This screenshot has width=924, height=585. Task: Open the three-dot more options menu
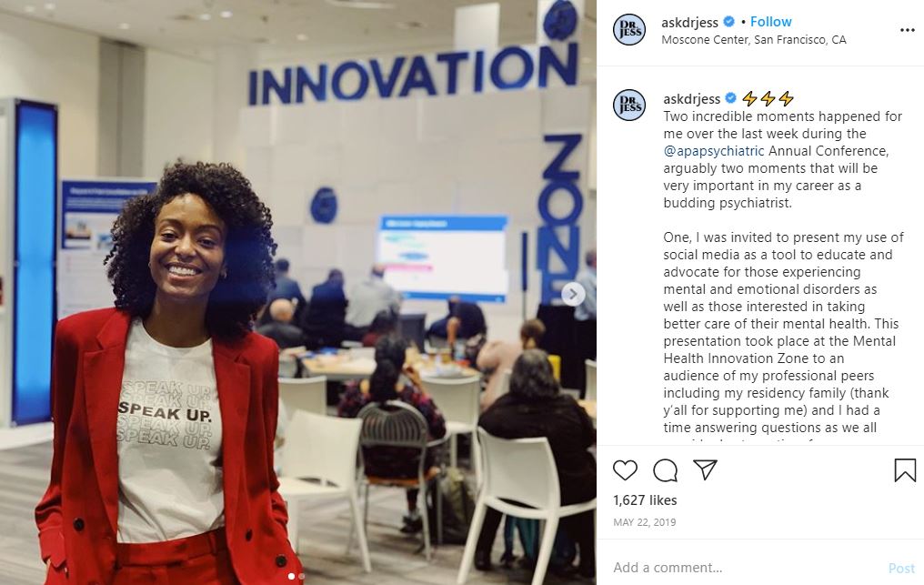(x=907, y=30)
